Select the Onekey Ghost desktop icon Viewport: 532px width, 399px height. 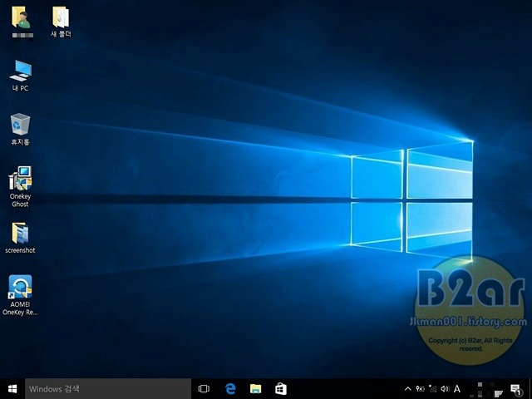(x=20, y=178)
